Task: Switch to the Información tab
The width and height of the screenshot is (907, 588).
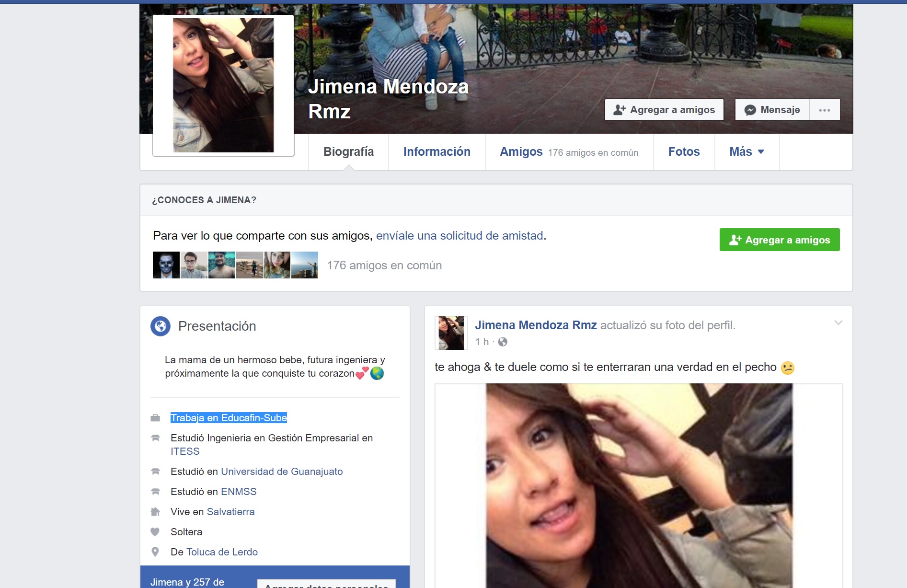Action: [x=436, y=152]
